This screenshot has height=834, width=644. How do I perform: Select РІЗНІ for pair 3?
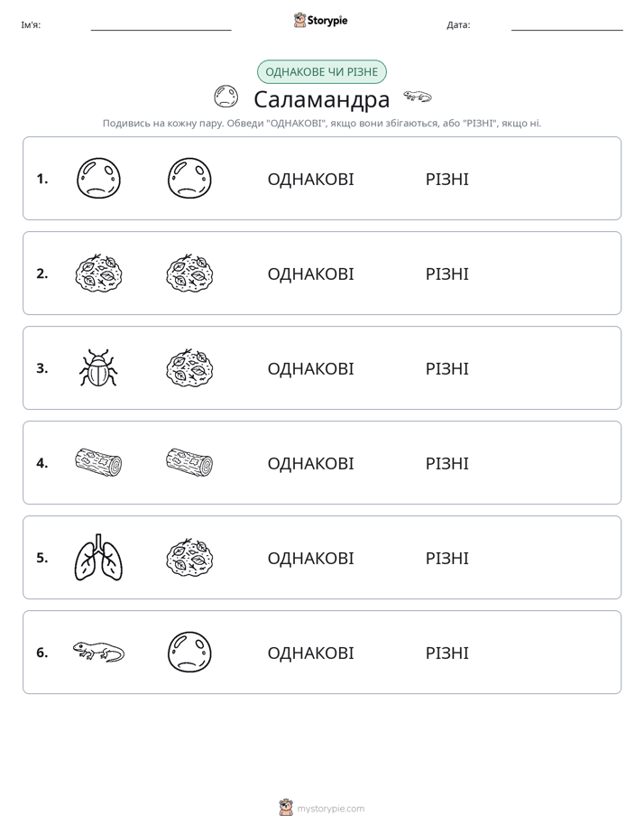(446, 368)
